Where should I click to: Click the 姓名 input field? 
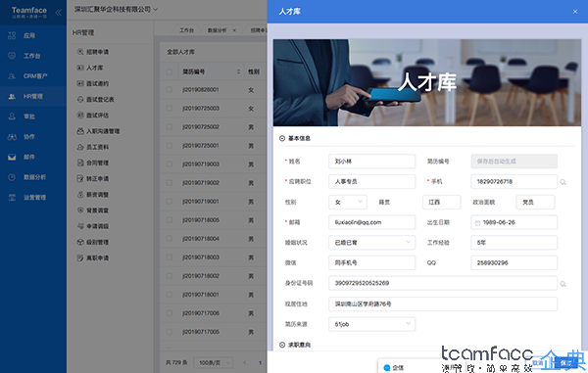pyautogui.click(x=372, y=161)
